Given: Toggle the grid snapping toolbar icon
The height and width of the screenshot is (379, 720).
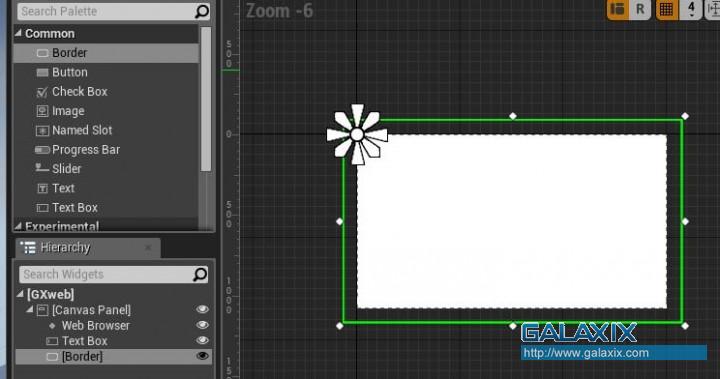Looking at the screenshot, I should pyautogui.click(x=666, y=9).
